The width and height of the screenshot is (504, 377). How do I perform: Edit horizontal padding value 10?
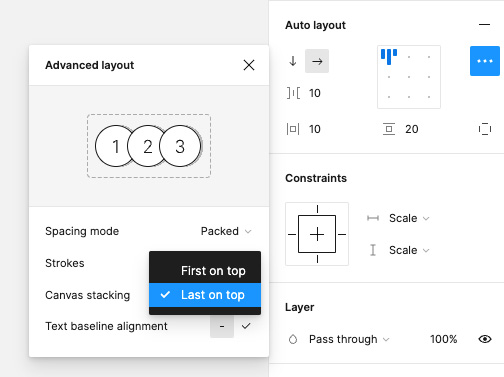[x=315, y=129]
